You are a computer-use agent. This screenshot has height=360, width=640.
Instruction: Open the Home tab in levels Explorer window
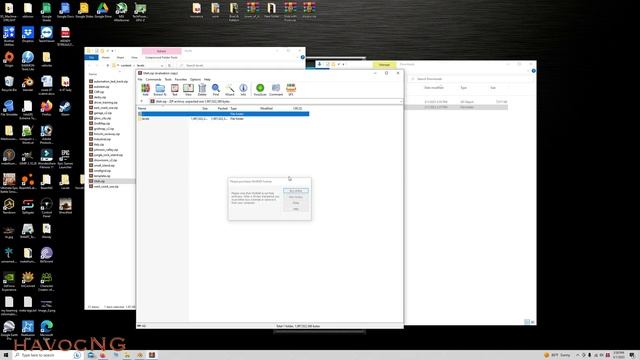pos(105,58)
